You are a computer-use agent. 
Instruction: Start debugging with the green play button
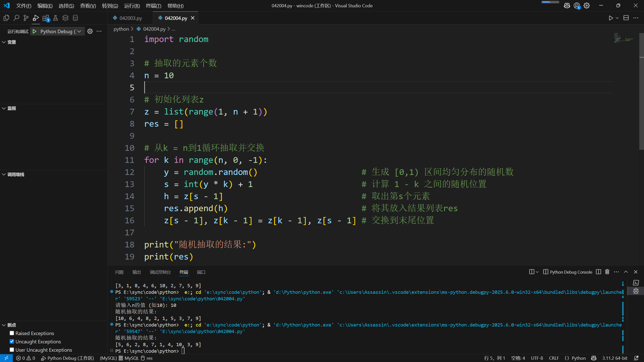click(34, 31)
